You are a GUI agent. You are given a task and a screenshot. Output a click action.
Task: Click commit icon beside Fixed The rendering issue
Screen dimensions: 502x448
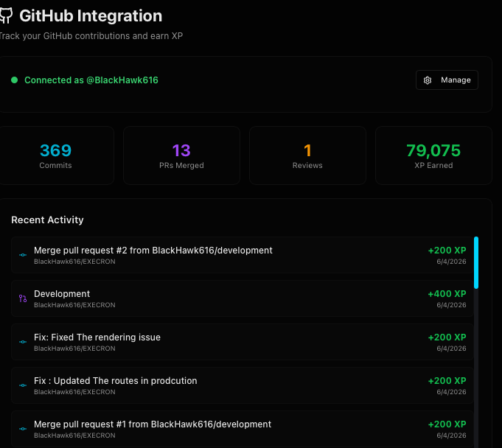pyautogui.click(x=23, y=342)
